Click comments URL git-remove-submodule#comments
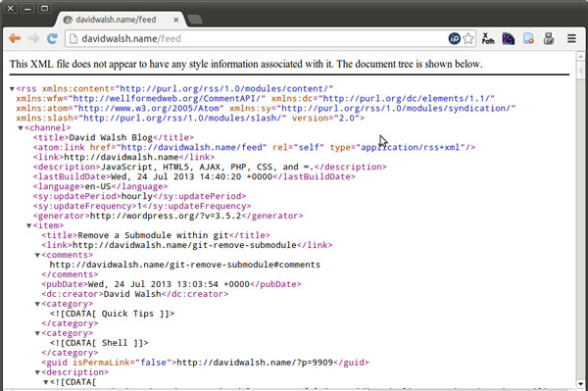 pyautogui.click(x=185, y=265)
